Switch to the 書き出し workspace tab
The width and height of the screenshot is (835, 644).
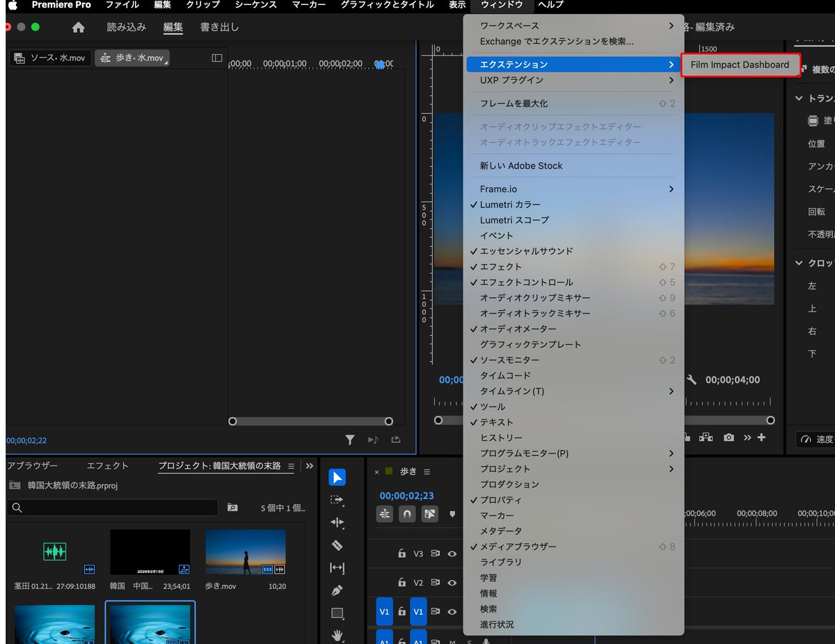pyautogui.click(x=219, y=27)
